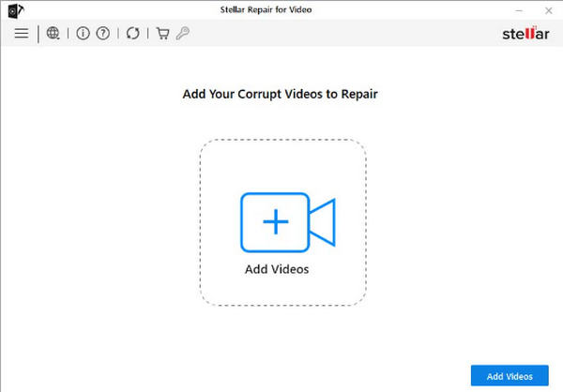Open the Help question mark icon

coord(103,34)
